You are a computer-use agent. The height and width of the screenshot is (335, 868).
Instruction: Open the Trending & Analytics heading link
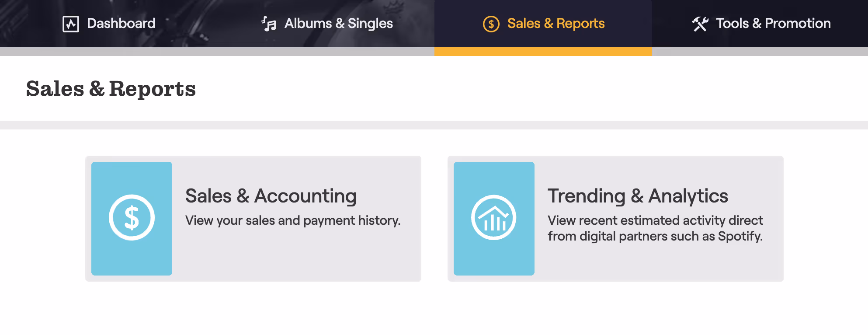coord(638,196)
